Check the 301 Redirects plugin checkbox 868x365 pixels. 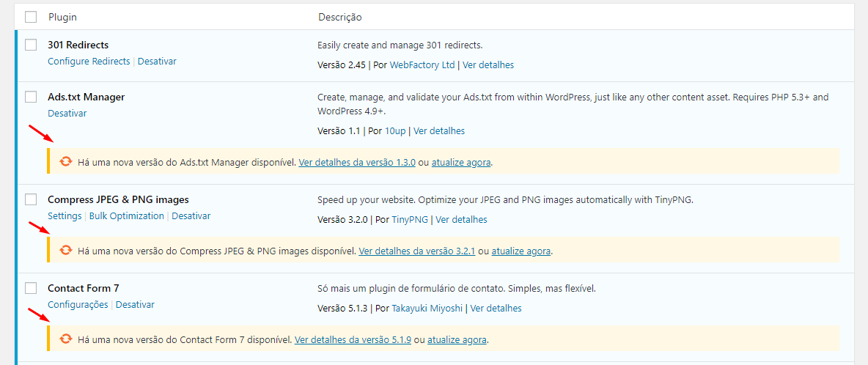[31, 45]
